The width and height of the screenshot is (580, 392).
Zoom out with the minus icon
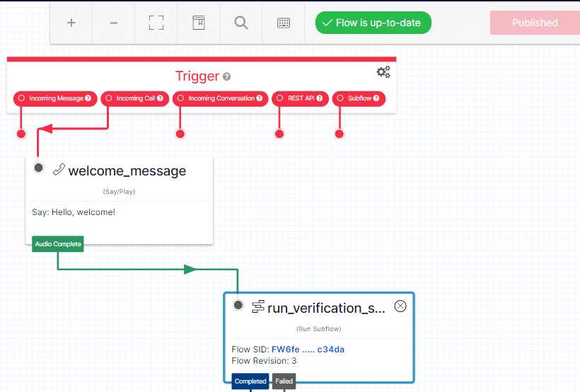pos(114,23)
